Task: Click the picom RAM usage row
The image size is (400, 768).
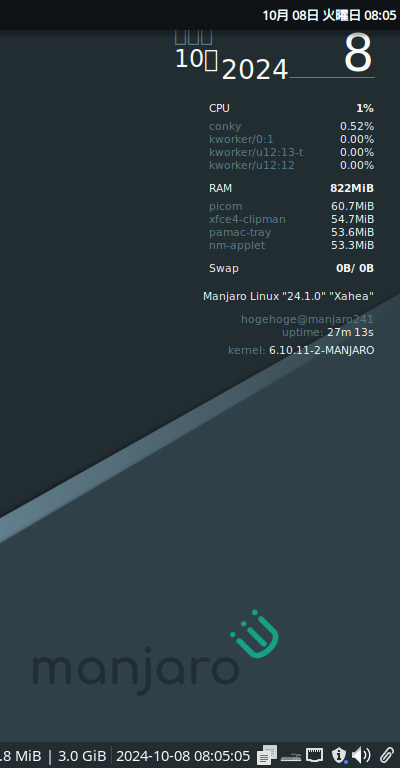Action: click(291, 206)
